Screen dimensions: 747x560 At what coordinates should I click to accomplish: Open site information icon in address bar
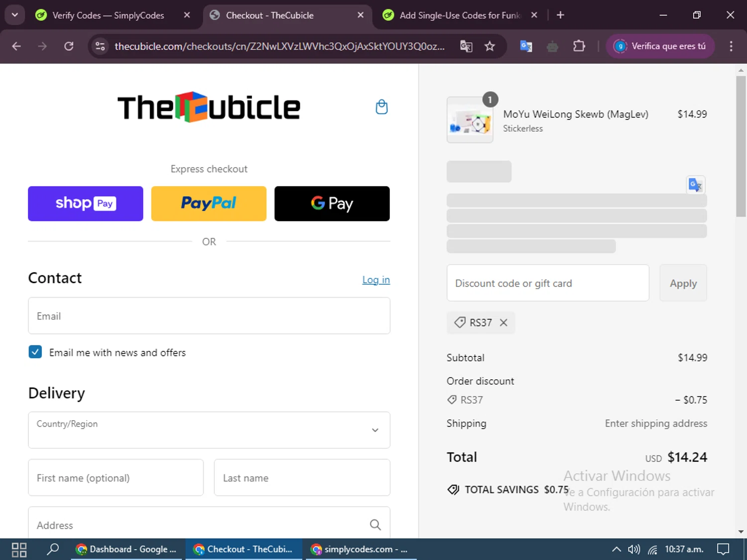point(100,46)
